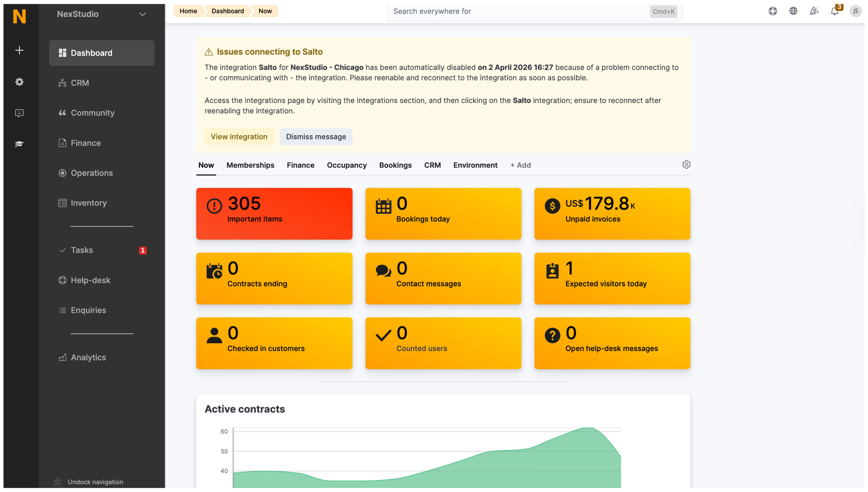Image resolution: width=868 pixels, height=492 pixels.
Task: Click the Dashboard breadcrumb
Action: pyautogui.click(x=228, y=11)
